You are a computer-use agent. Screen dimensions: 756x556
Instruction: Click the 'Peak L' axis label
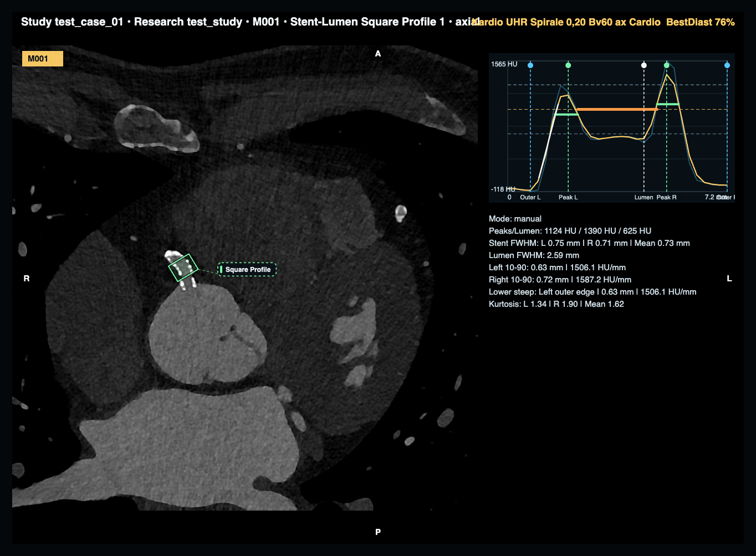(568, 197)
